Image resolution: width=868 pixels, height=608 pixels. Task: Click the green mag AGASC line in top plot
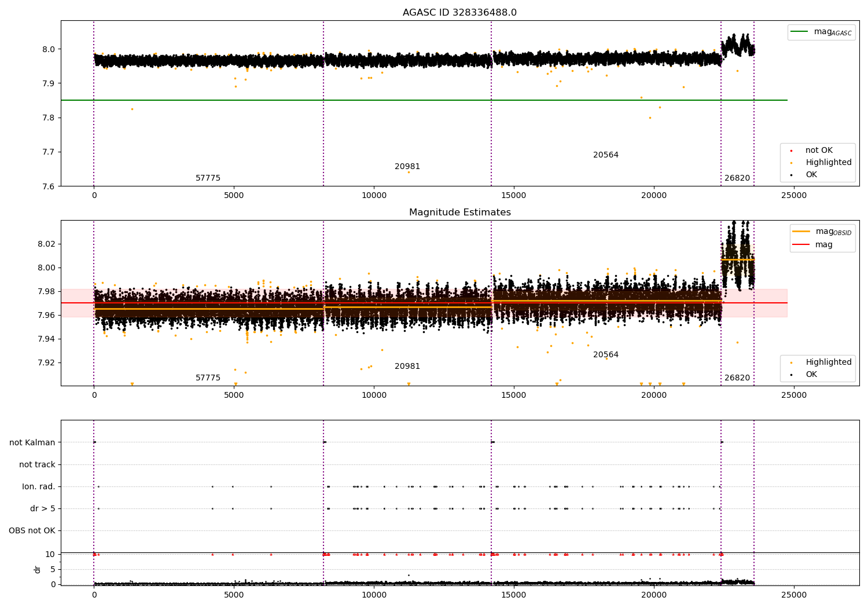(424, 100)
